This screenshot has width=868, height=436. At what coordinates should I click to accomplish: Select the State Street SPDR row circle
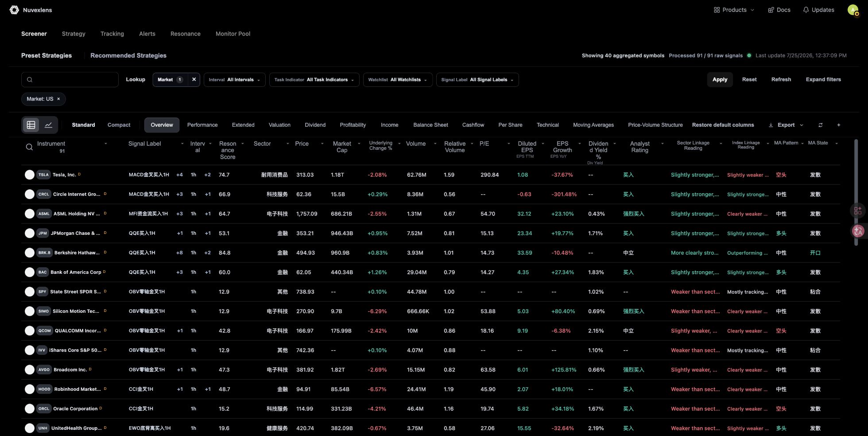click(30, 292)
